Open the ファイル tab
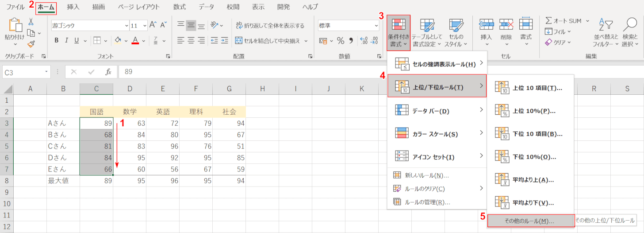Image resolution: width=644 pixels, height=233 pixels. click(15, 7)
